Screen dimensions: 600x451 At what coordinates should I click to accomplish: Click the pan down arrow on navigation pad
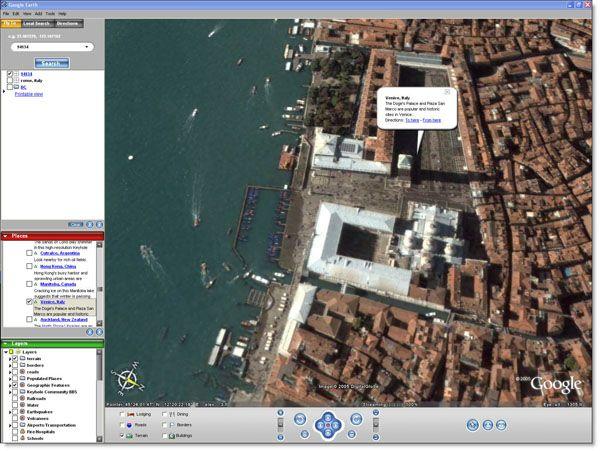tap(328, 433)
